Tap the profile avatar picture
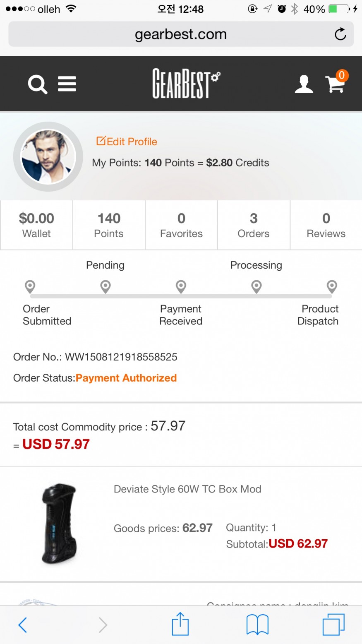Viewport: 362px width, 644px height. (48, 157)
